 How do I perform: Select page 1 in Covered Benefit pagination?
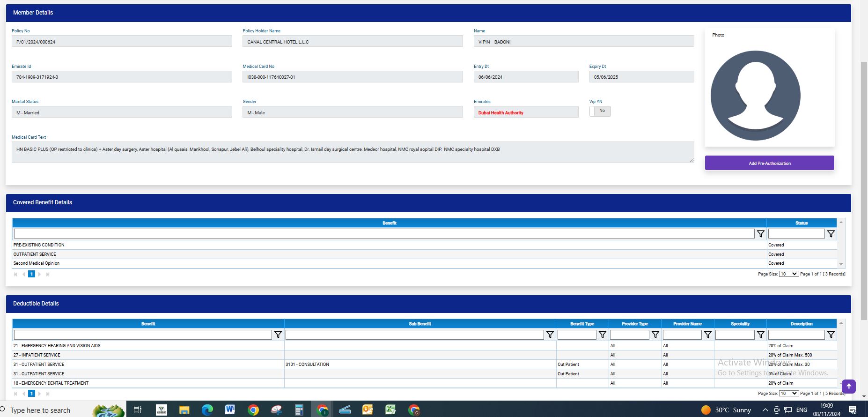coord(31,274)
